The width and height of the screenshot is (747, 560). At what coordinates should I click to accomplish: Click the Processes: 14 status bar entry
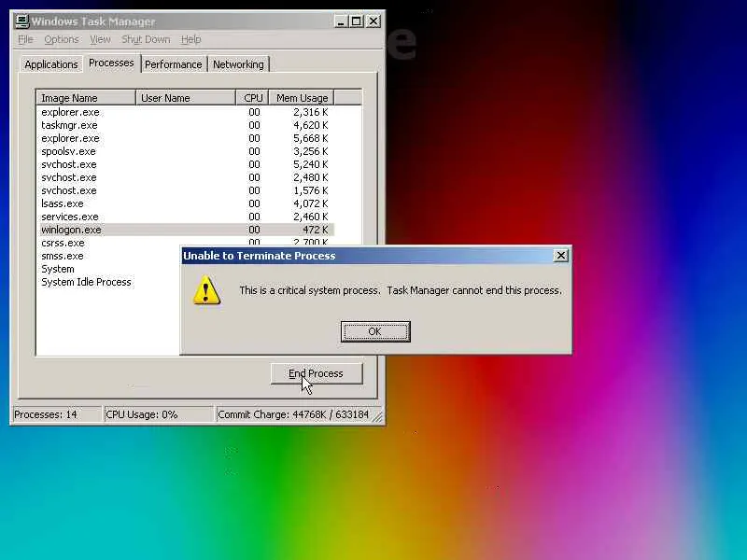(x=57, y=414)
